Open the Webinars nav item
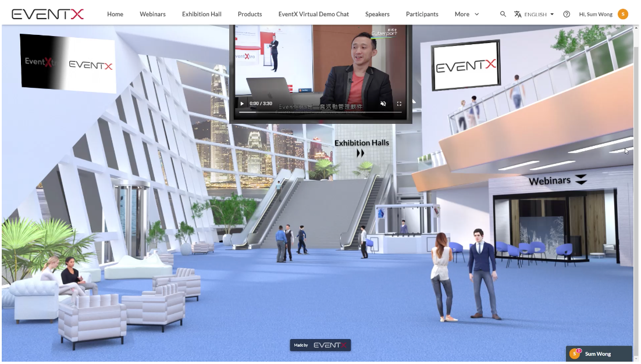This screenshot has width=641, height=364. (152, 14)
